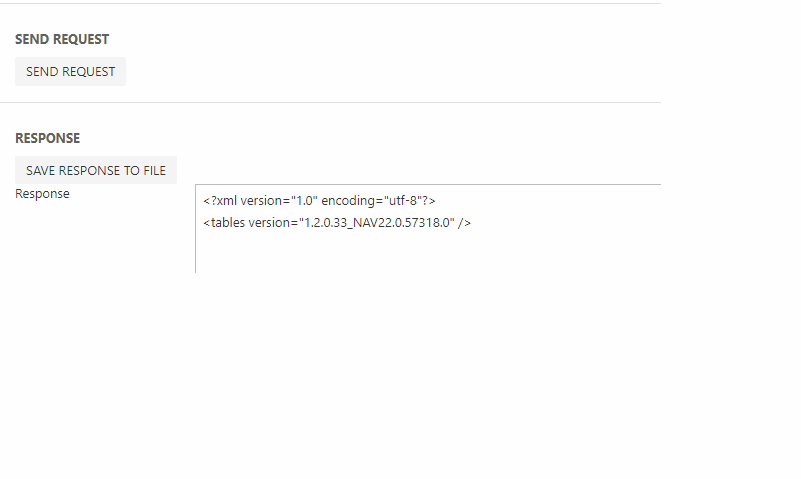This screenshot has height=479, width=801.
Task: Click the SEND REQUEST button
Action: click(x=70, y=72)
